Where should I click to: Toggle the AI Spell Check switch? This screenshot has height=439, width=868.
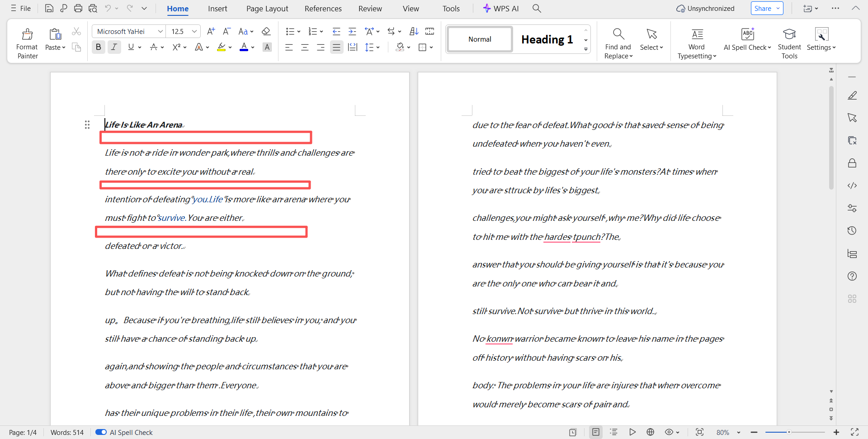(101, 432)
